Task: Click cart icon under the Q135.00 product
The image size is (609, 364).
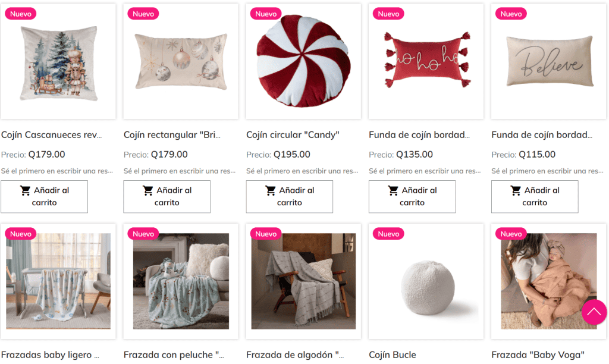Action: tap(393, 190)
